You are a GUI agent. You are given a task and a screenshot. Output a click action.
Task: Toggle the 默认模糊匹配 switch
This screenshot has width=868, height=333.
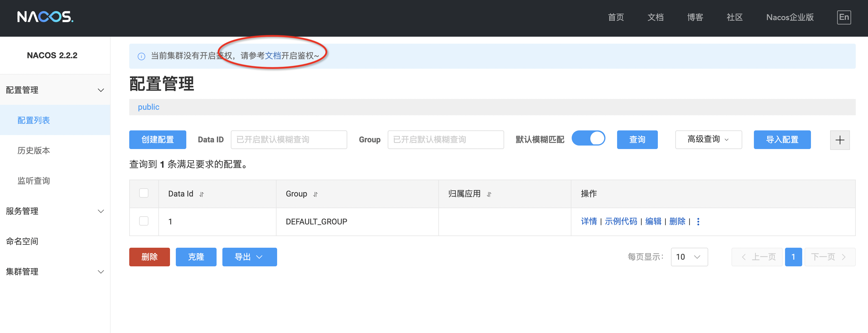[588, 139]
